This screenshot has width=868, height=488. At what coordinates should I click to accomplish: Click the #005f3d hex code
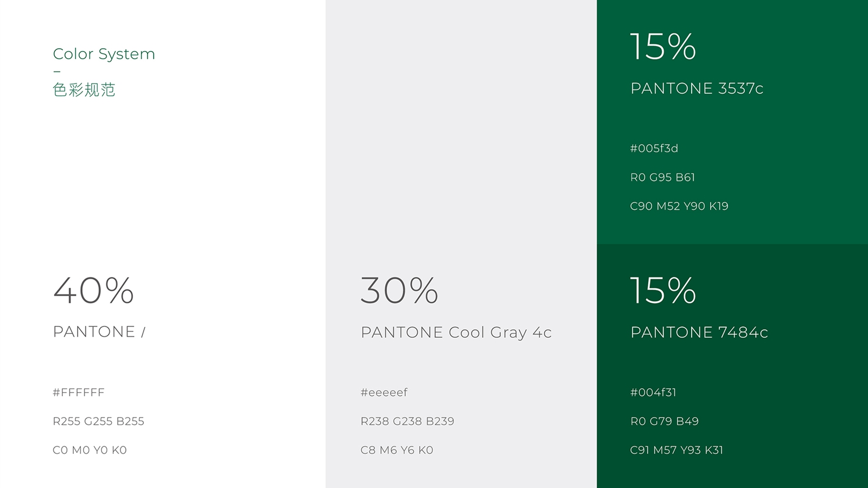point(654,149)
